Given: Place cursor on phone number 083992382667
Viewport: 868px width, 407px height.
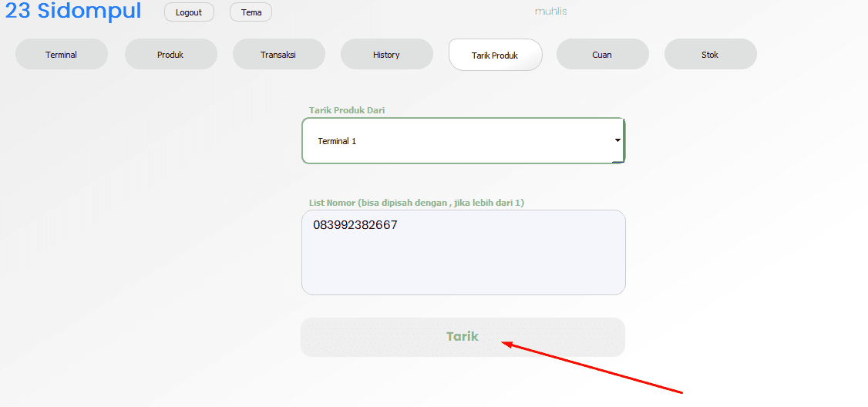Looking at the screenshot, I should [x=355, y=225].
